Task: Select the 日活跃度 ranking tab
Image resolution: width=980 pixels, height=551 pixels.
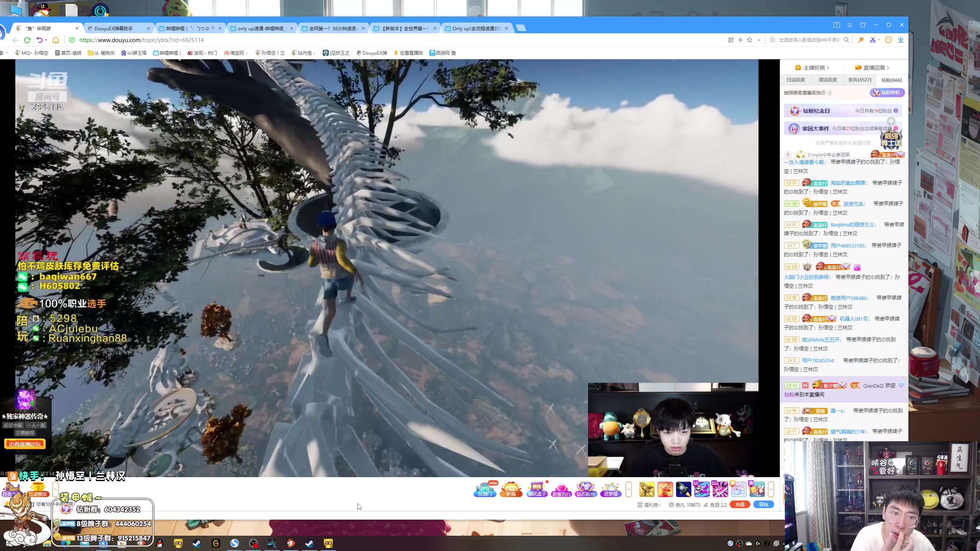Action: [795, 80]
